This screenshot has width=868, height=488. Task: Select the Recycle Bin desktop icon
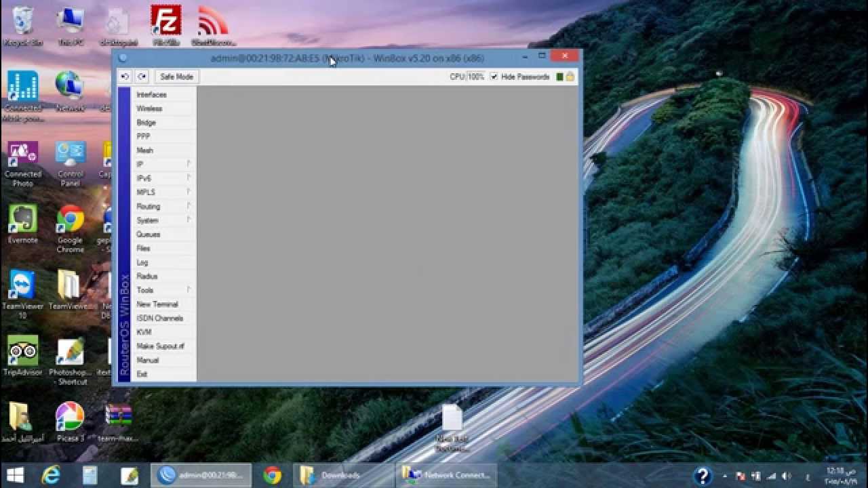(22, 26)
